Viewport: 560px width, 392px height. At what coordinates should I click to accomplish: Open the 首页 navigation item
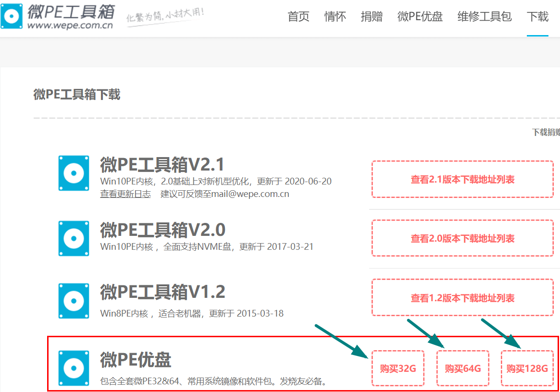coord(298,16)
